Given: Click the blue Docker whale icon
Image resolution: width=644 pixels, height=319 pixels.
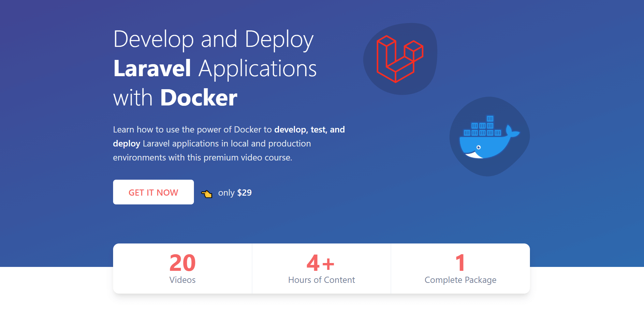Looking at the screenshot, I should pyautogui.click(x=489, y=137).
